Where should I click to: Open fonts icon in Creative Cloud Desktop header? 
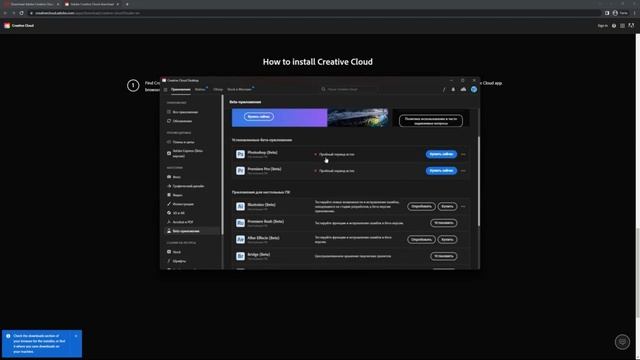[444, 89]
